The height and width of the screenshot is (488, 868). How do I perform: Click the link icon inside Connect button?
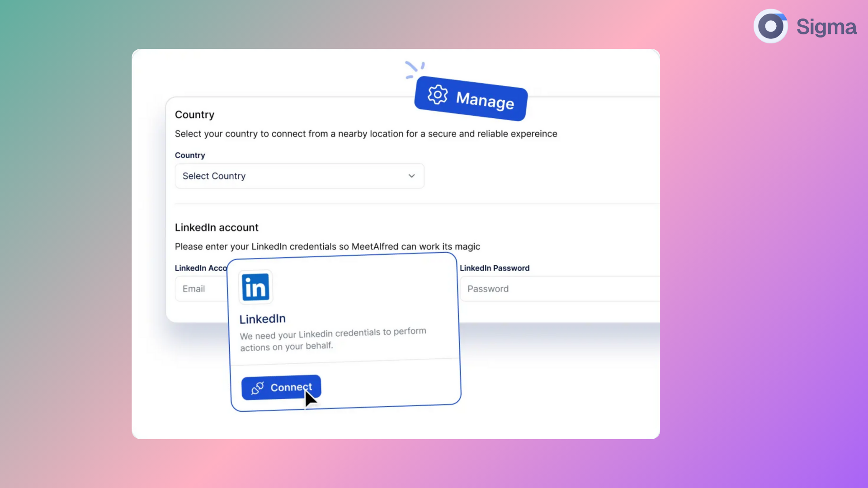tap(257, 388)
